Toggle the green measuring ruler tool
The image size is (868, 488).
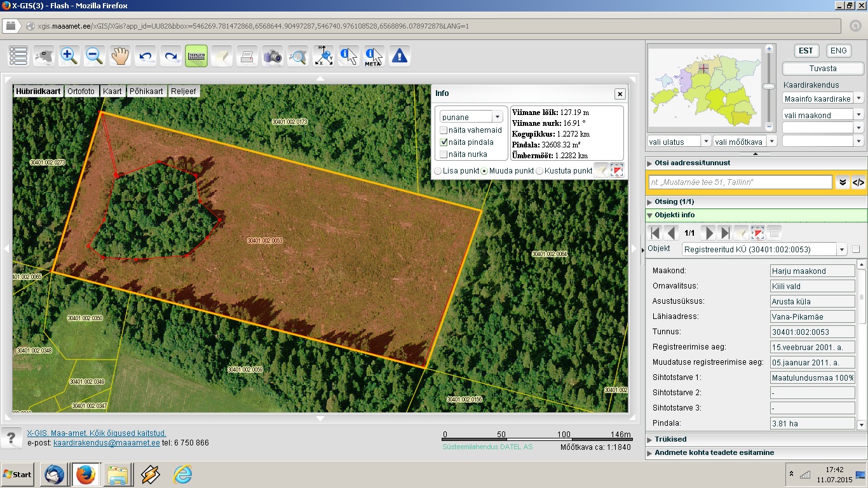click(x=196, y=56)
